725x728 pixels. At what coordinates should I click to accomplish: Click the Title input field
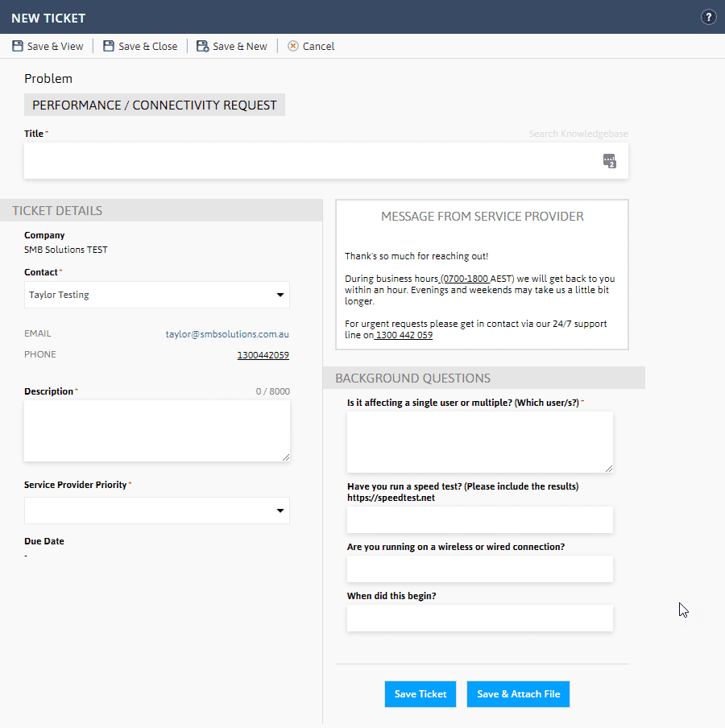tap(326, 160)
